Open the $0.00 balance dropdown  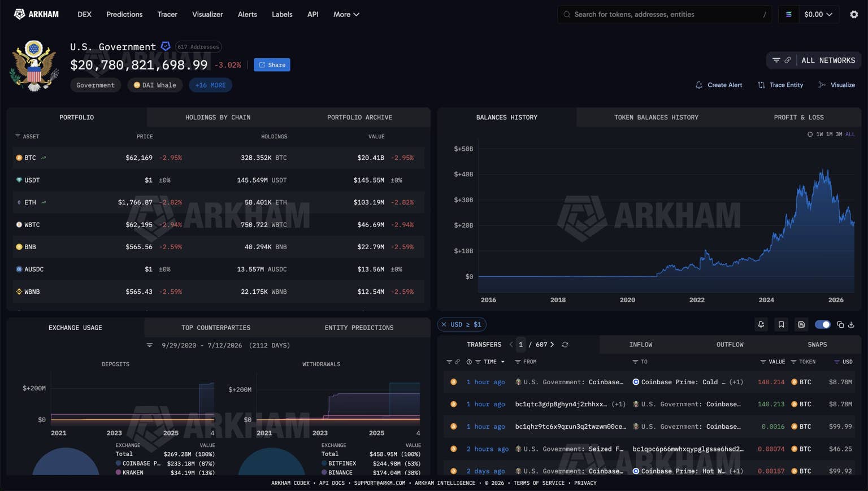(x=818, y=15)
